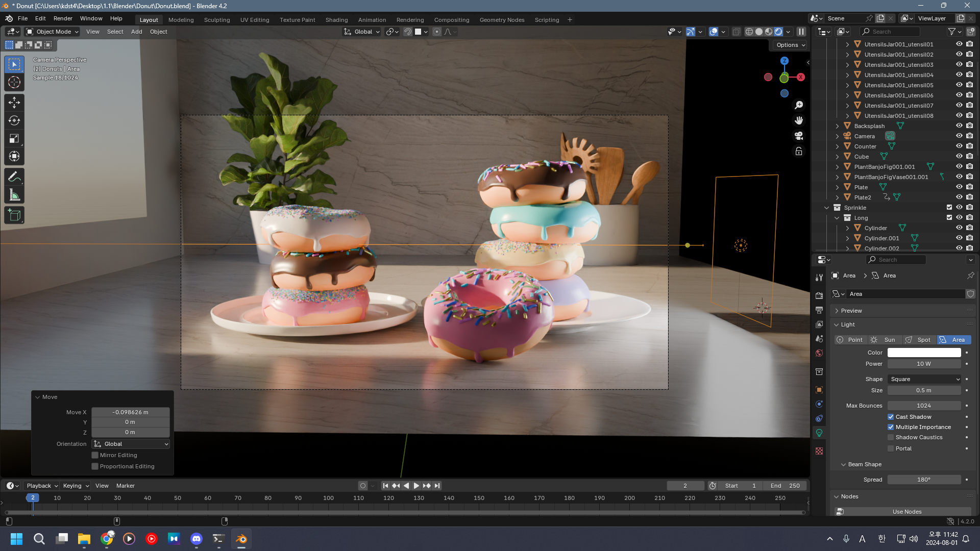
Task: Select the Rotate tool
Action: click(14, 120)
